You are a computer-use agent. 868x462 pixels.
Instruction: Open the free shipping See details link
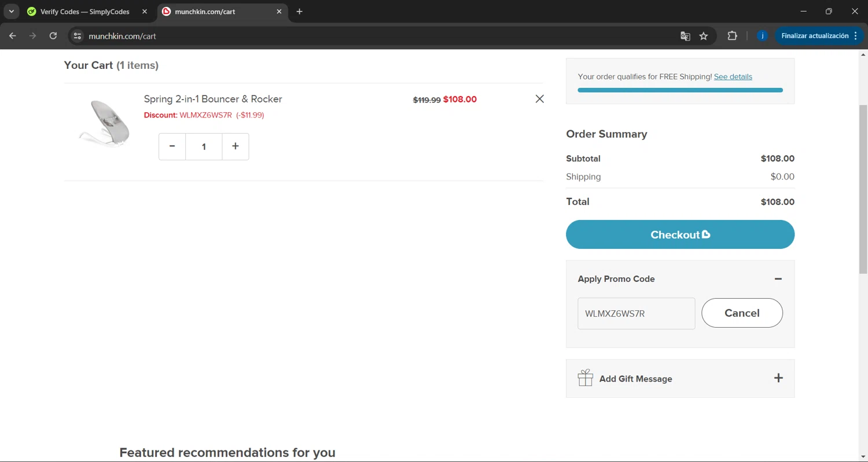(x=733, y=76)
